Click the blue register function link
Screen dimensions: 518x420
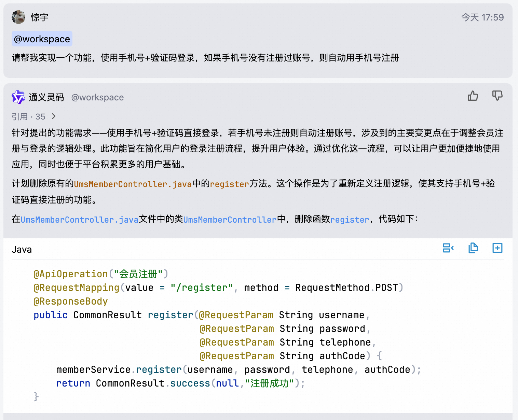(350, 220)
